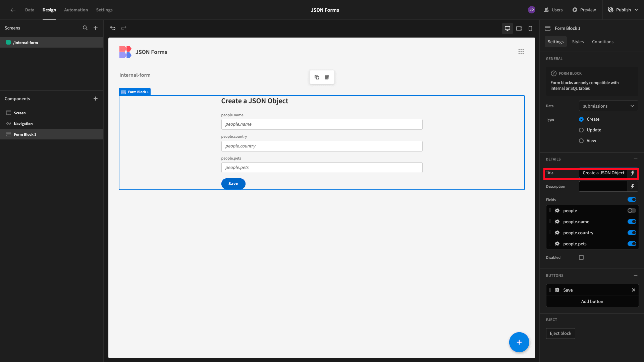
Task: Open the Users panel
Action: click(x=553, y=10)
